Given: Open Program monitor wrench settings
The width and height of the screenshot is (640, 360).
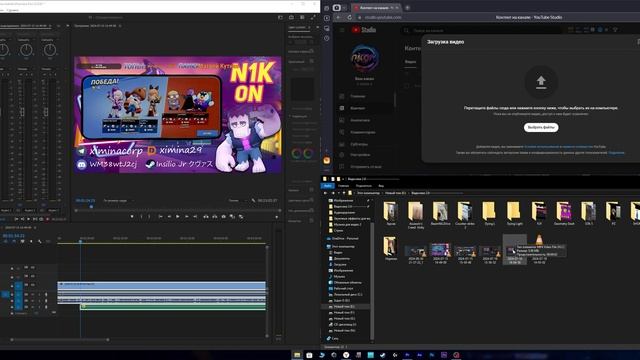Looking at the screenshot, I should [253, 200].
